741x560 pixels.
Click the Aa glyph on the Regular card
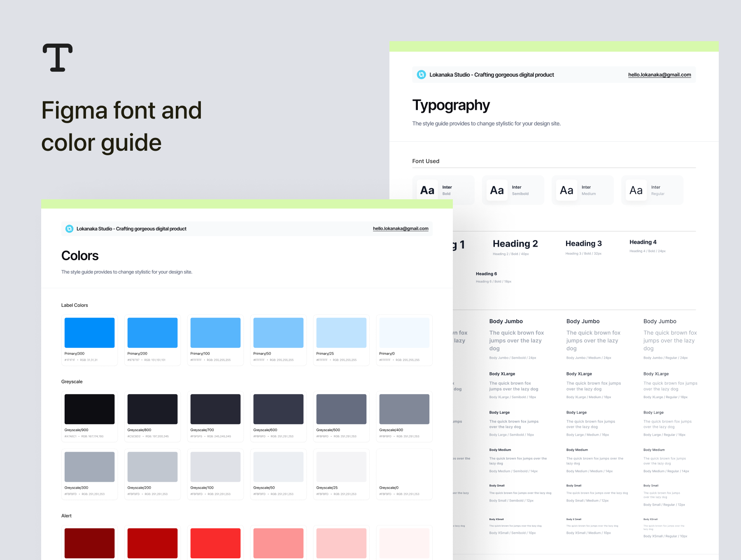pyautogui.click(x=636, y=190)
